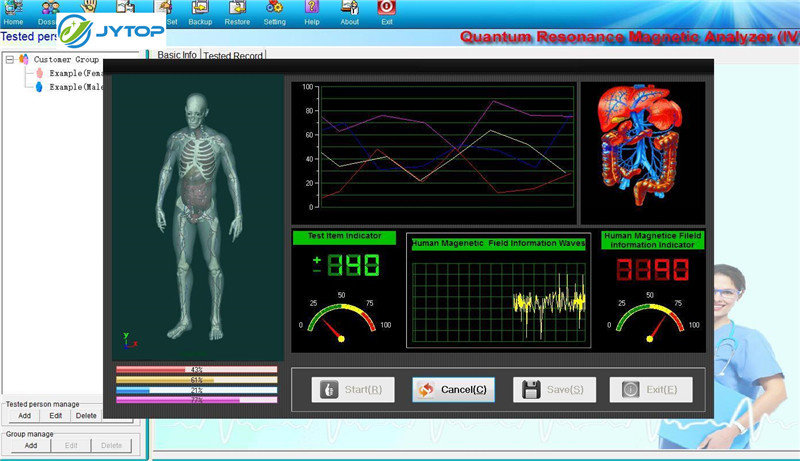Click the XYZ axis indicator on body view
This screenshot has width=800, height=461.
[x=129, y=341]
